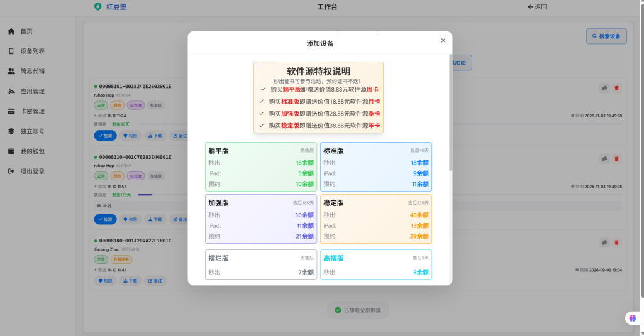This screenshot has width=644, height=336.
Task: Click the 标准版 tag on device 00008101-0018241E2602001E
Action: tap(156, 106)
